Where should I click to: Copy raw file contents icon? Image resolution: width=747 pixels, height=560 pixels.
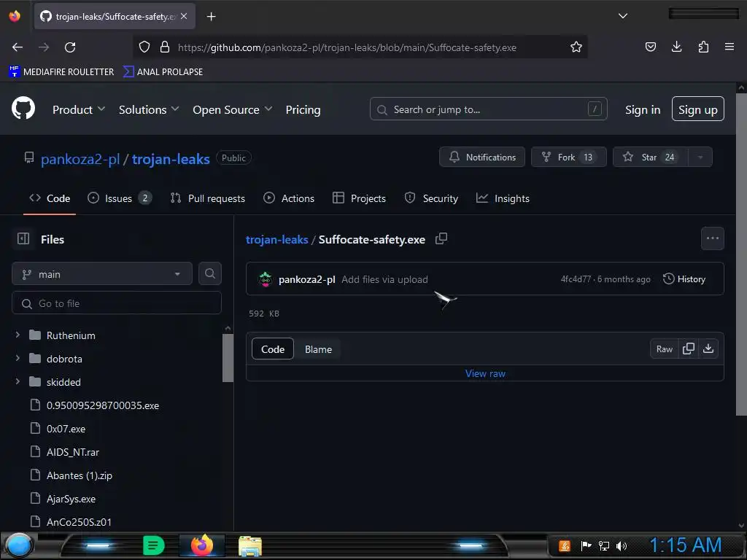click(x=689, y=349)
